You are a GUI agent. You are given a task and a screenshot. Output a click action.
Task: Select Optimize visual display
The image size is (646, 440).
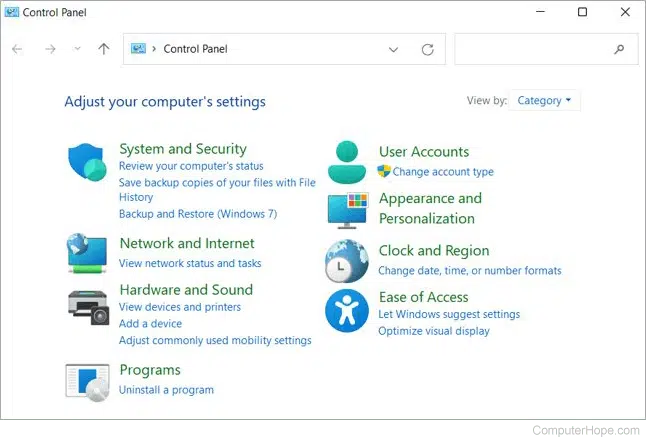(x=434, y=331)
